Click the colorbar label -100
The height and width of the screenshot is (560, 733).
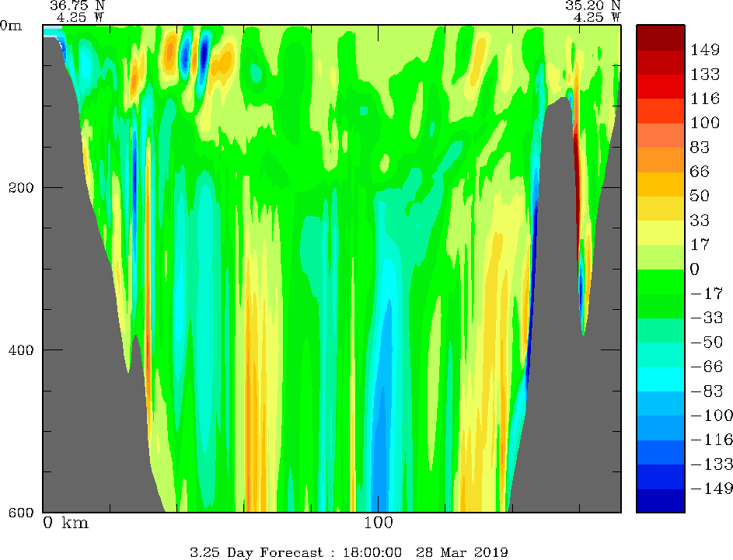click(x=711, y=416)
